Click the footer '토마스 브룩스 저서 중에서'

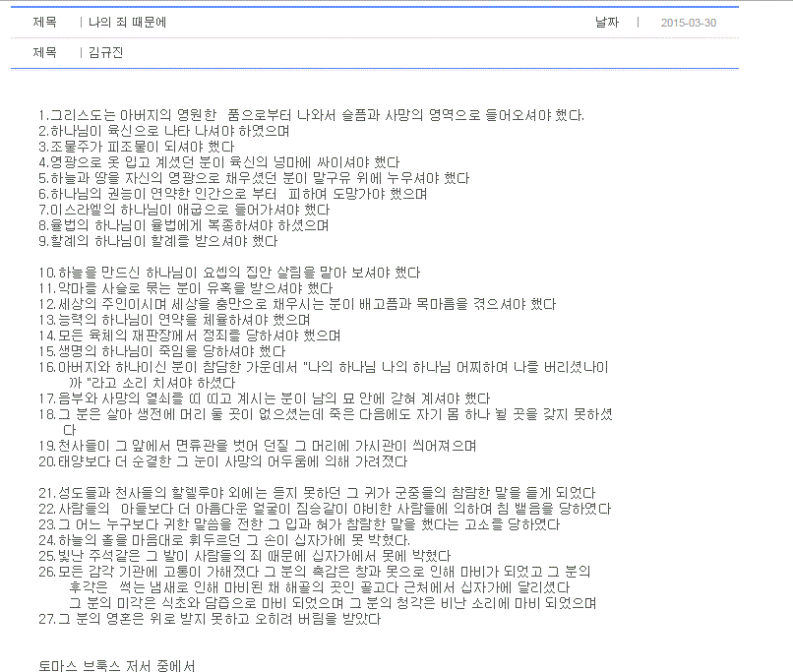tap(117, 665)
